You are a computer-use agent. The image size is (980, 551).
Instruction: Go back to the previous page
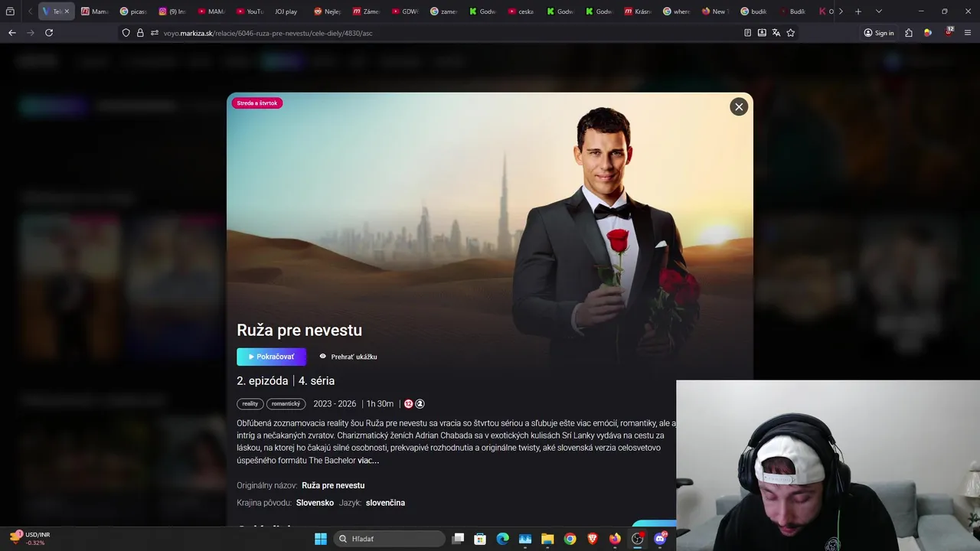[x=12, y=33]
